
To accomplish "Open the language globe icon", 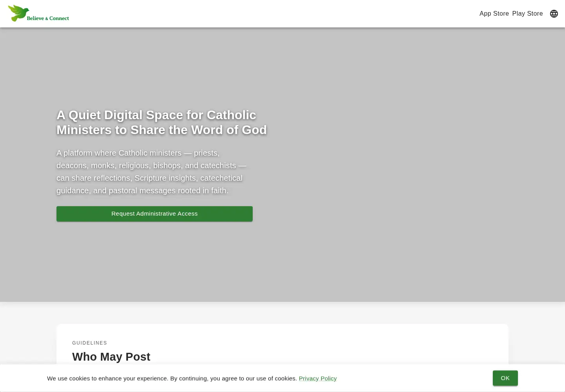I will pyautogui.click(x=554, y=14).
